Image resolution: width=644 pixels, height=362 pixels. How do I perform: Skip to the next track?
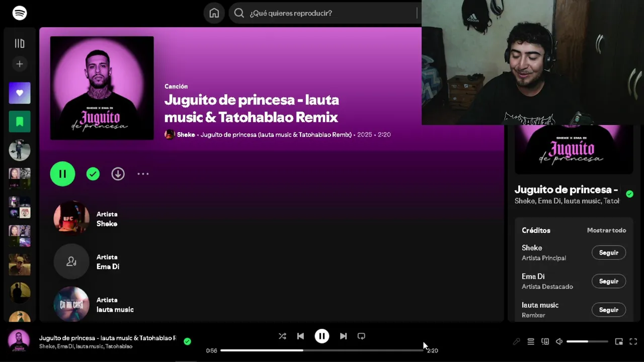(343, 336)
